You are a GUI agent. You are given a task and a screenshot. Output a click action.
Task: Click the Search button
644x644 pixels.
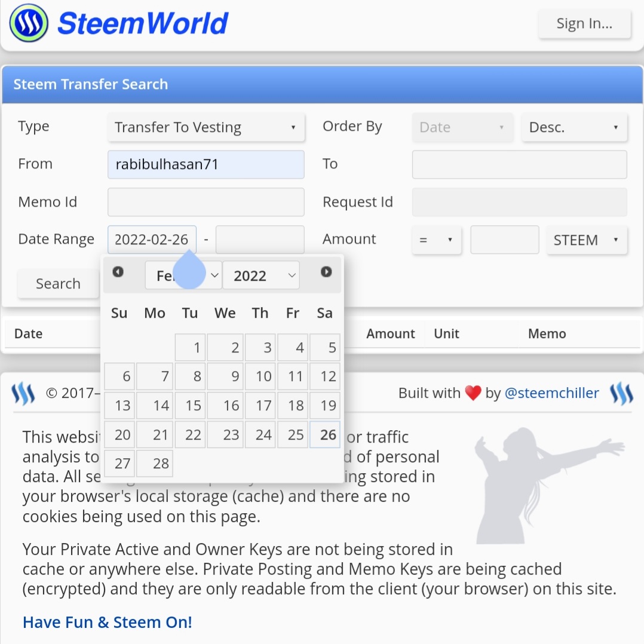click(58, 283)
